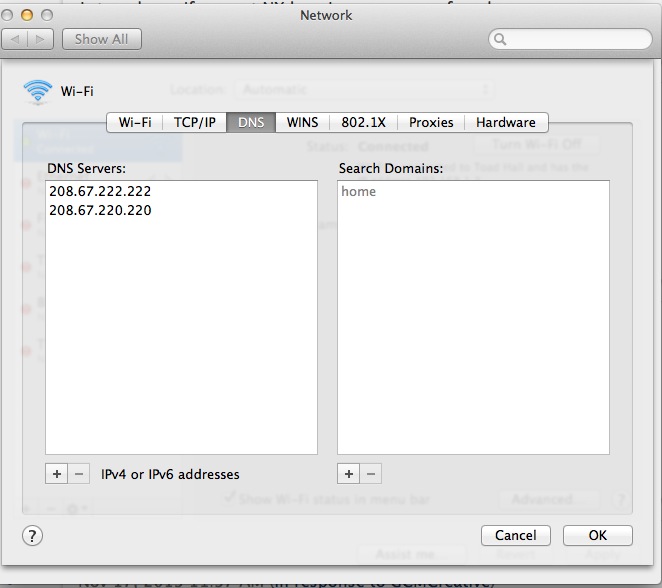This screenshot has height=588, width=662.
Task: Remove DNS server with minus button
Action: pos(79,474)
